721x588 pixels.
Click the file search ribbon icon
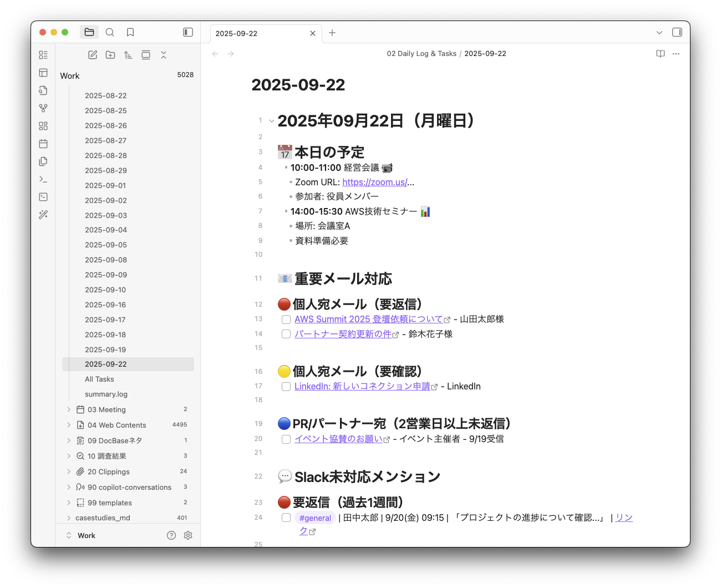pos(43,90)
